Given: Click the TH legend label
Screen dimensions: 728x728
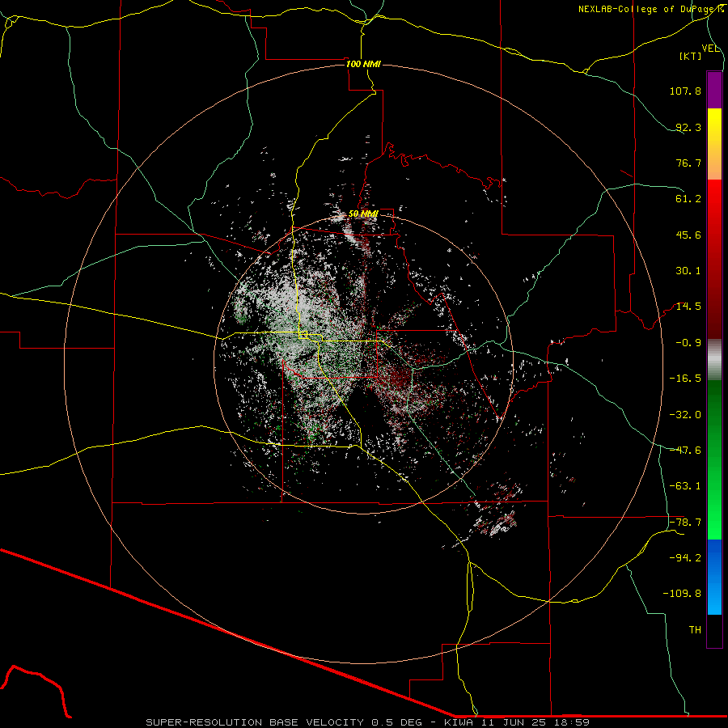Looking at the screenshot, I should click(695, 630).
